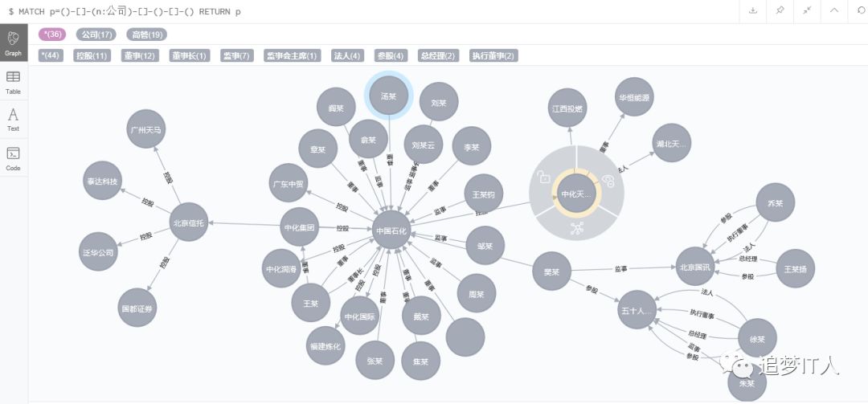This screenshot has width=868, height=404.
Task: Open the Table view tab
Action: (x=14, y=82)
